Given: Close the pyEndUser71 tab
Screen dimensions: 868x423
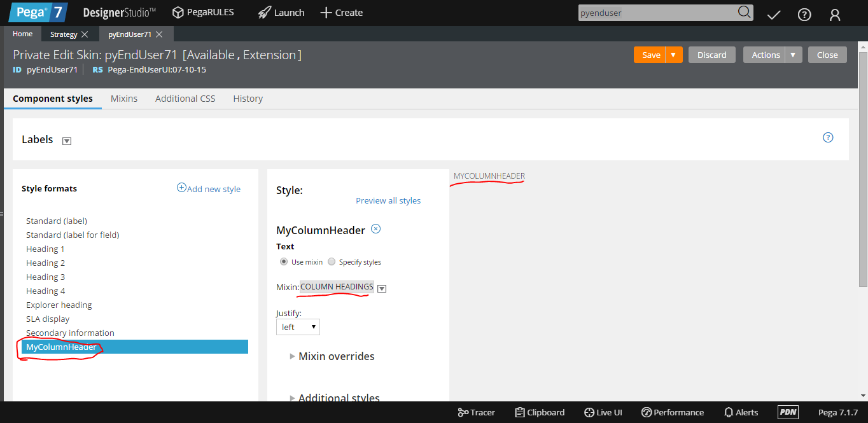Looking at the screenshot, I should [159, 34].
